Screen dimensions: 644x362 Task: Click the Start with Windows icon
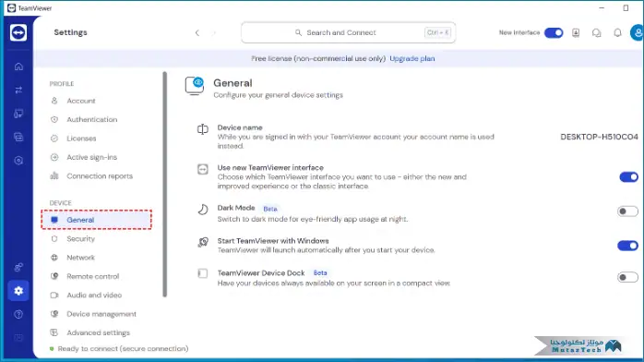click(x=203, y=242)
